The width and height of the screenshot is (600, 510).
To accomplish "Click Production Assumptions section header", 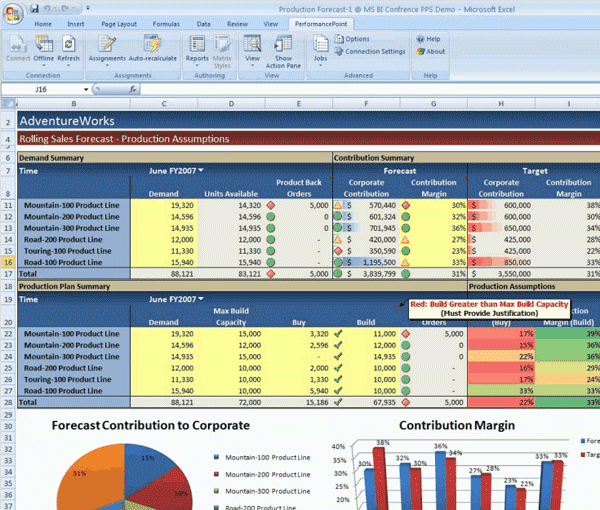I will pyautogui.click(x=512, y=286).
